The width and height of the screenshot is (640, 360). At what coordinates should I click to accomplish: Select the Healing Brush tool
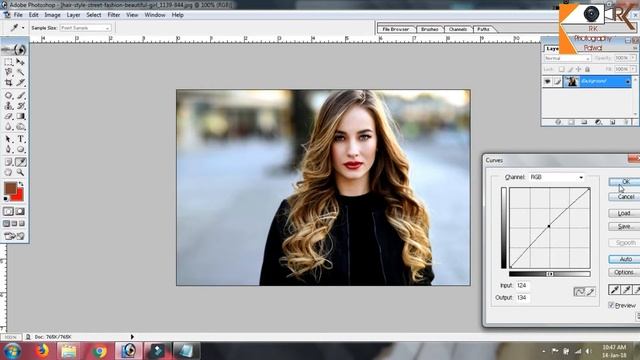(x=9, y=96)
